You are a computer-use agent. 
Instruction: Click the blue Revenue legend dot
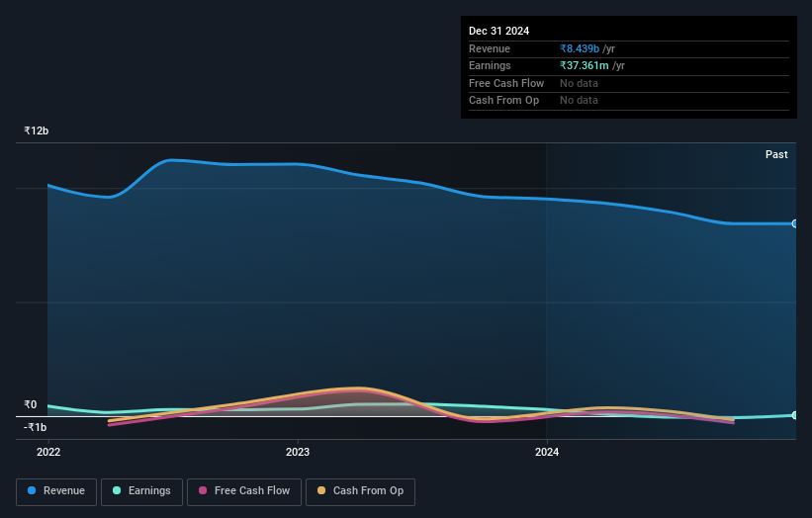[x=32, y=490]
